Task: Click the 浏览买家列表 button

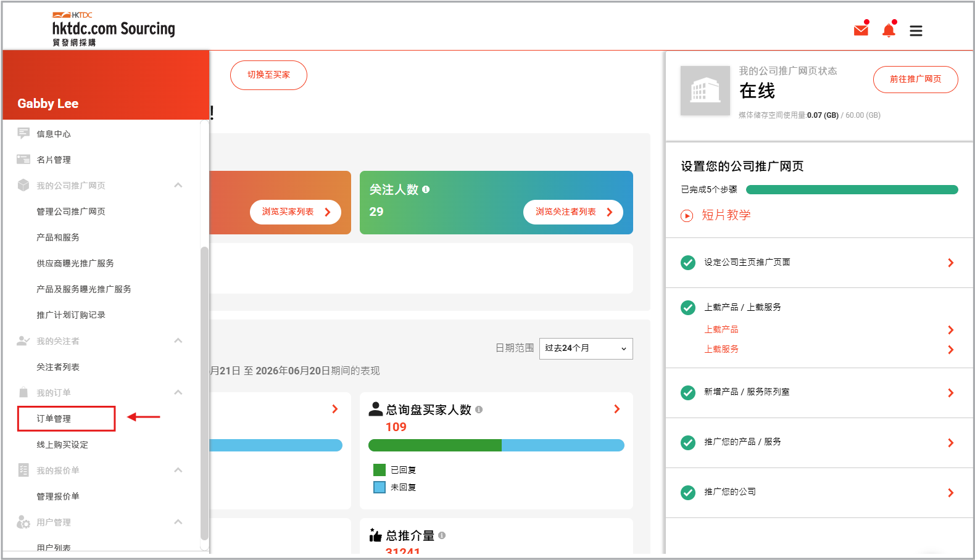Action: [x=296, y=212]
